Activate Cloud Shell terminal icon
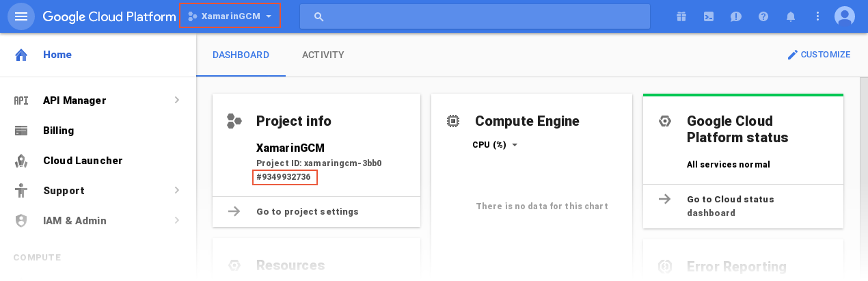The width and height of the screenshot is (868, 281). [709, 16]
